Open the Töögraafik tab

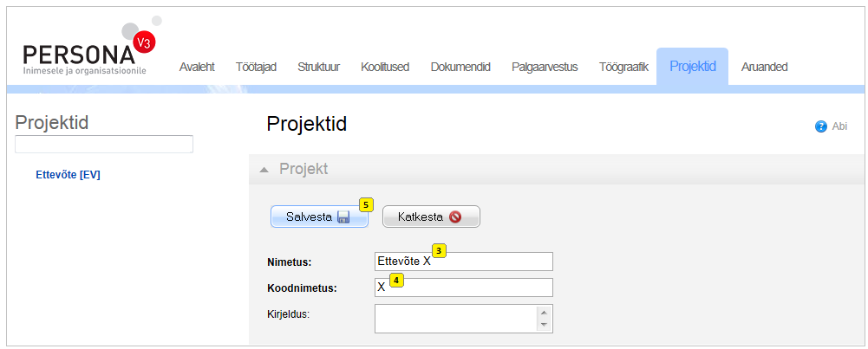tap(623, 67)
